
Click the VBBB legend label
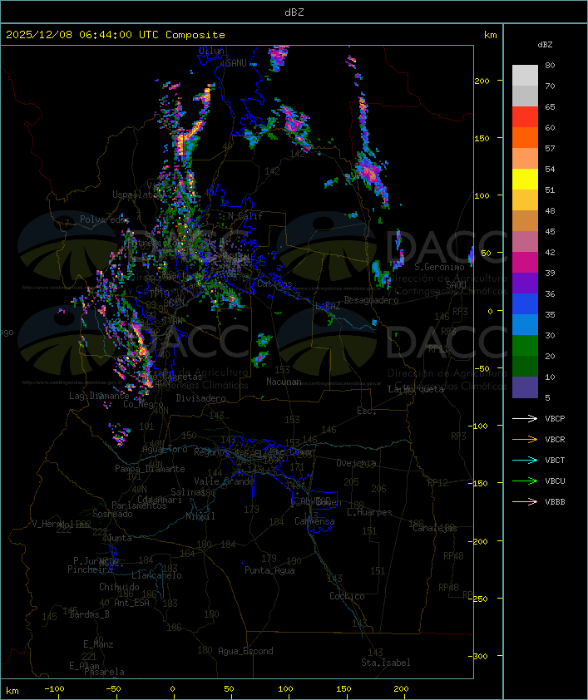555,501
